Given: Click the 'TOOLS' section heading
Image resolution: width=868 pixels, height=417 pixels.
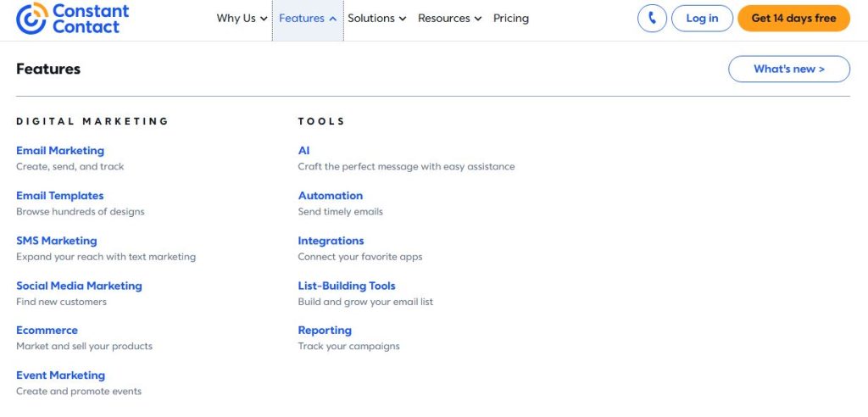Looking at the screenshot, I should tap(321, 121).
